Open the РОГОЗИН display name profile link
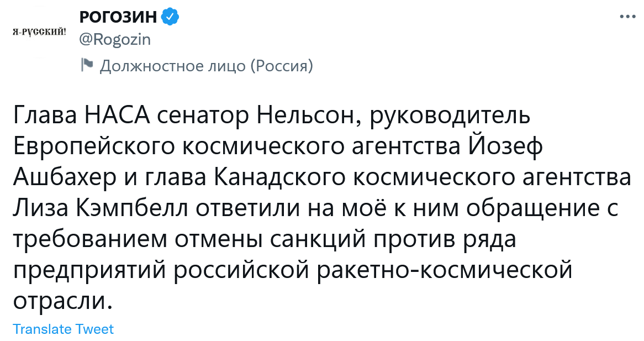Viewport: 644px width, 341px height. 118,18
